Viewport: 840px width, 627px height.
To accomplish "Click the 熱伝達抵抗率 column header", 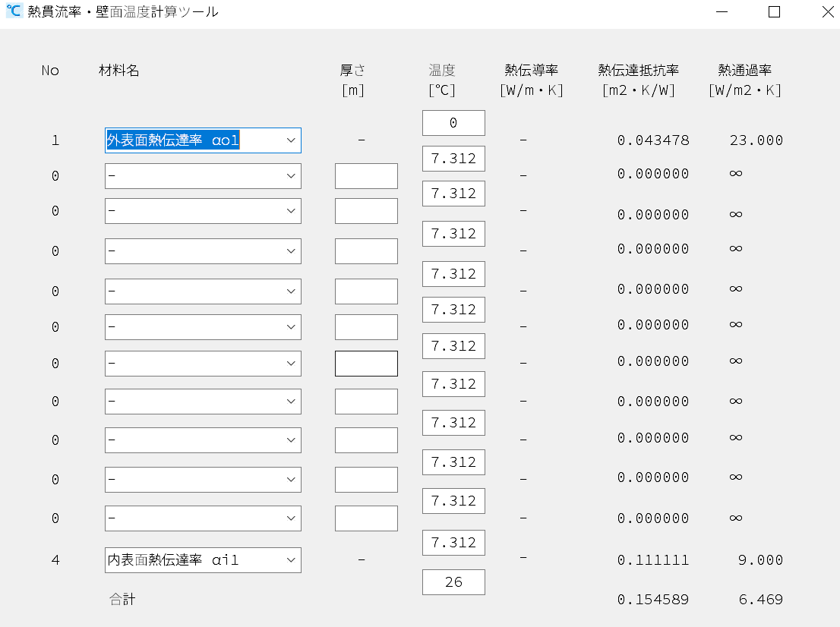I will pos(639,70).
